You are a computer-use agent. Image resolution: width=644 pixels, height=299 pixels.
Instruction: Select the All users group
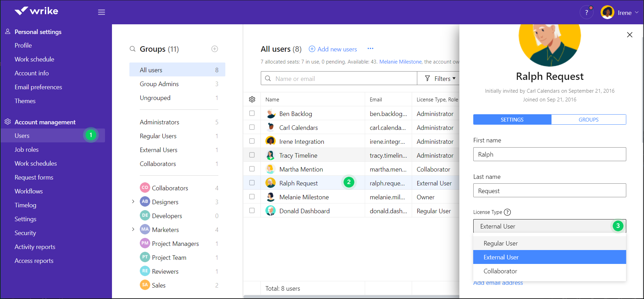(x=177, y=69)
